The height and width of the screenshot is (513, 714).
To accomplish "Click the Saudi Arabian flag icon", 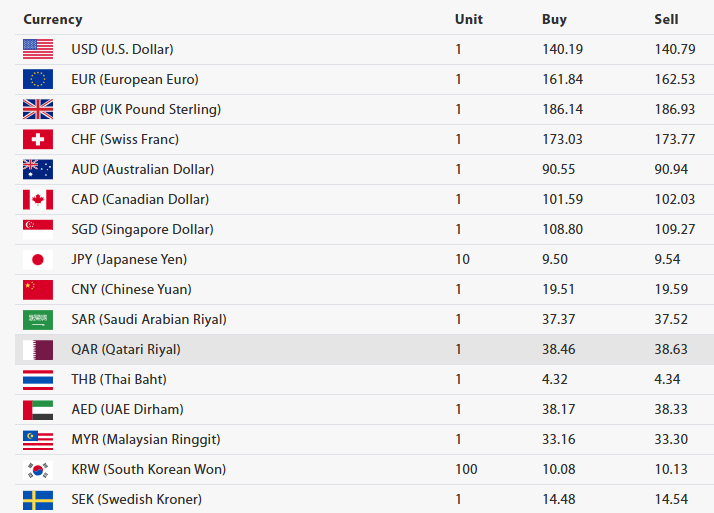I will point(38,319).
